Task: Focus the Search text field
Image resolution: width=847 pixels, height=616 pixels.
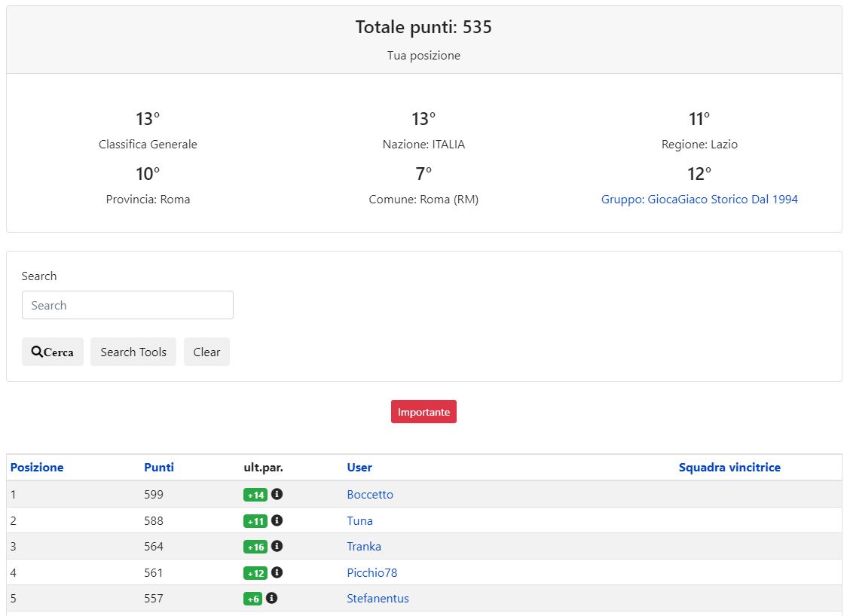Action: (127, 305)
